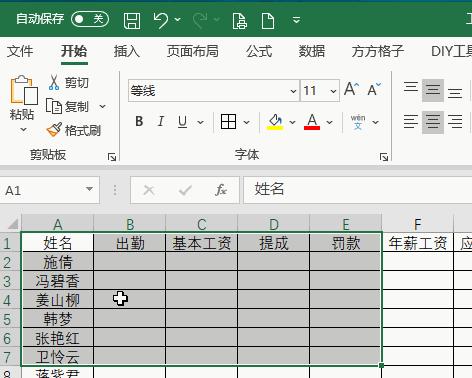Open the font size 11 dropdown
The image size is (472, 378).
333,91
